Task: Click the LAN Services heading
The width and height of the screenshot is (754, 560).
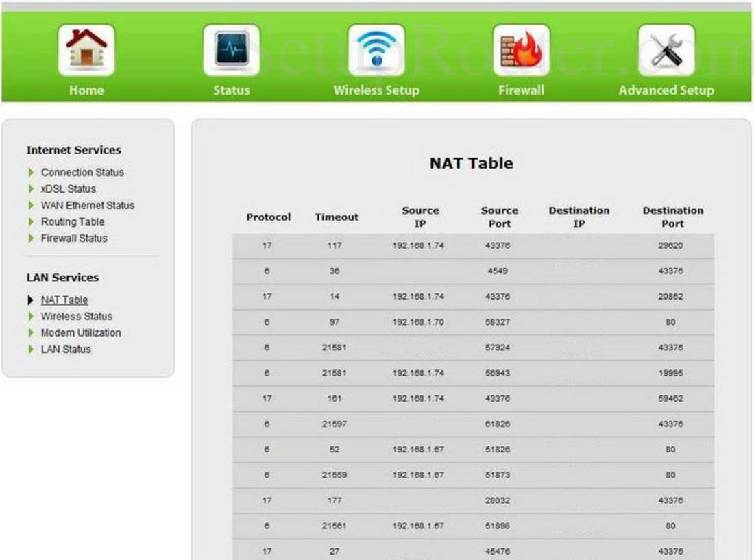Action: [62, 278]
